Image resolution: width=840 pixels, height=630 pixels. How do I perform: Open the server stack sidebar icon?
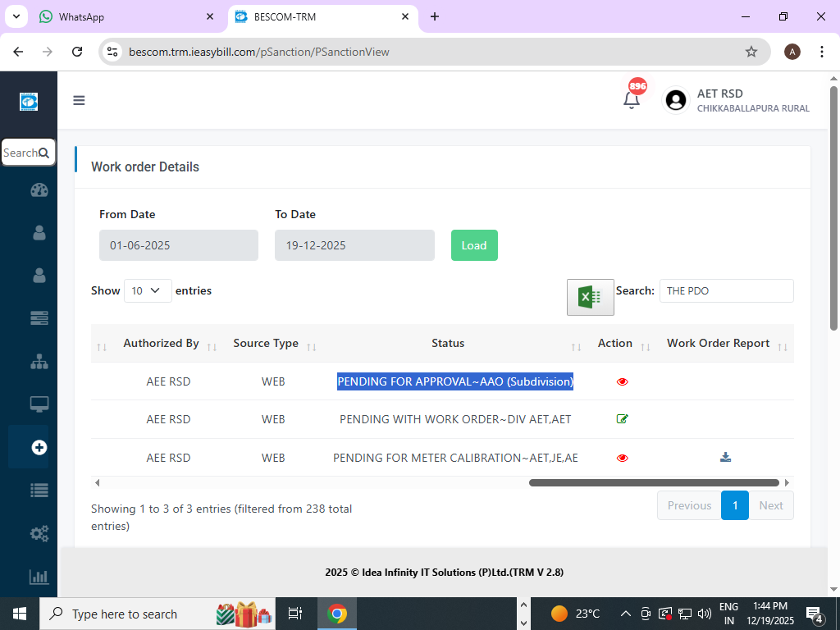(39, 317)
